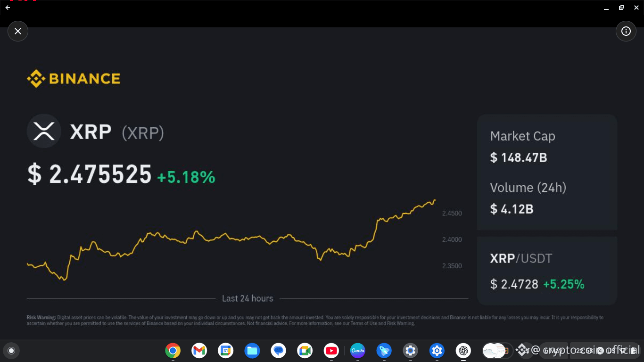
Task: Click the 2.4000 axis label
Action: (452, 239)
